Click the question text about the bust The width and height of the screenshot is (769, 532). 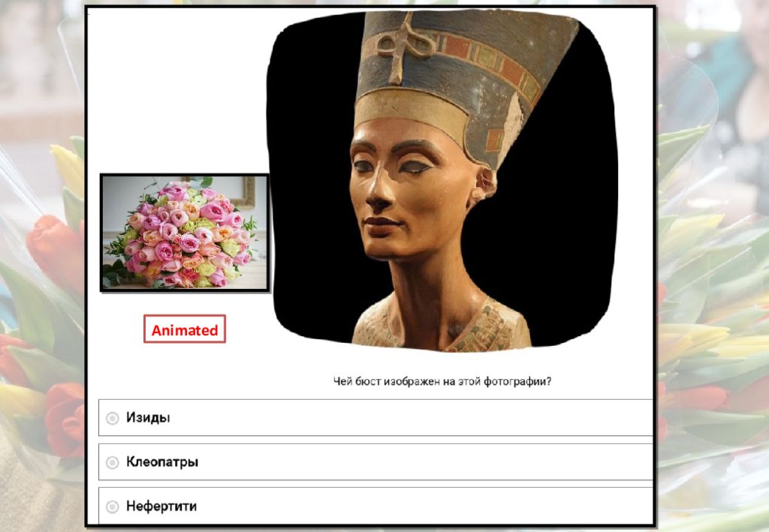click(x=442, y=381)
